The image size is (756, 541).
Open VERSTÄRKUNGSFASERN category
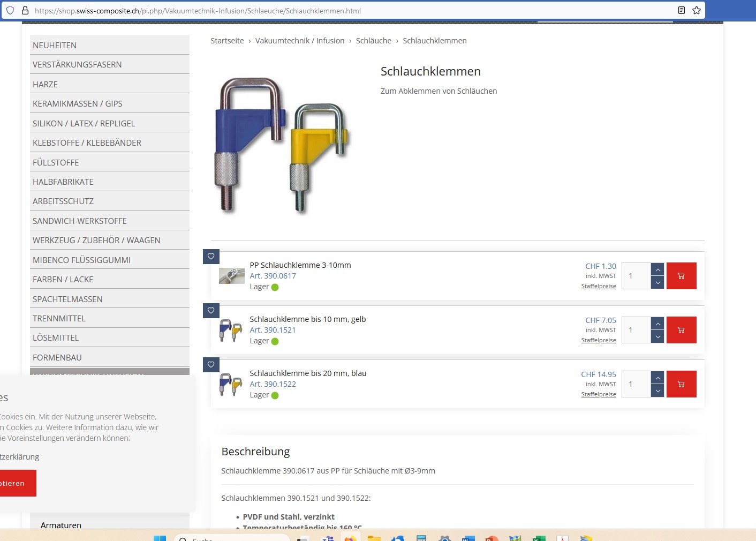(110, 64)
